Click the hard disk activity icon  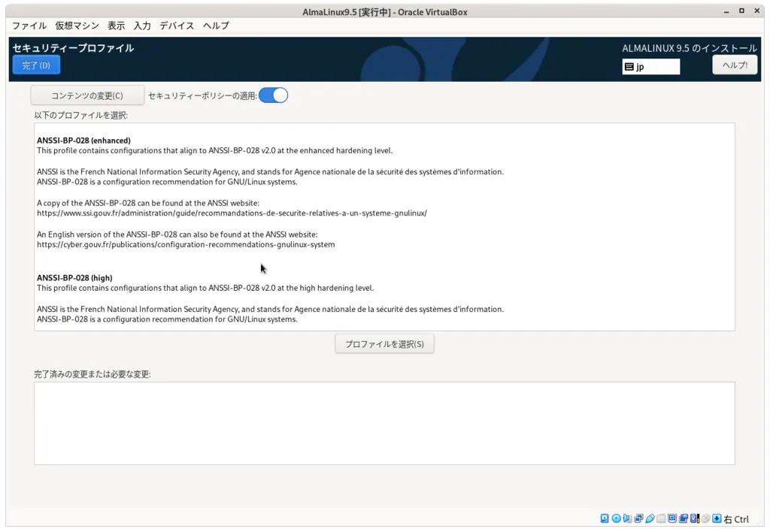(x=605, y=518)
